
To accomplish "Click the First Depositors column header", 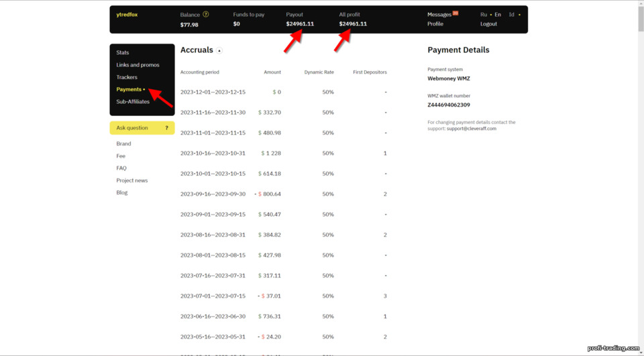I will [370, 72].
